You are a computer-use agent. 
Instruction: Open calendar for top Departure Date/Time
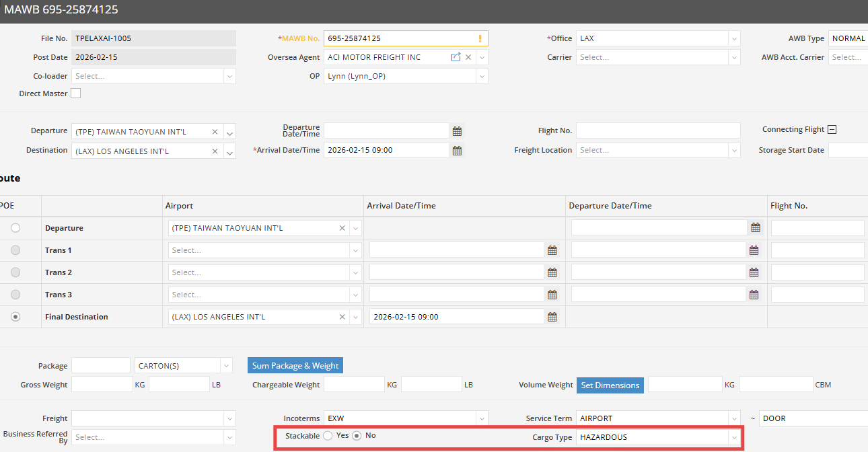(x=457, y=131)
